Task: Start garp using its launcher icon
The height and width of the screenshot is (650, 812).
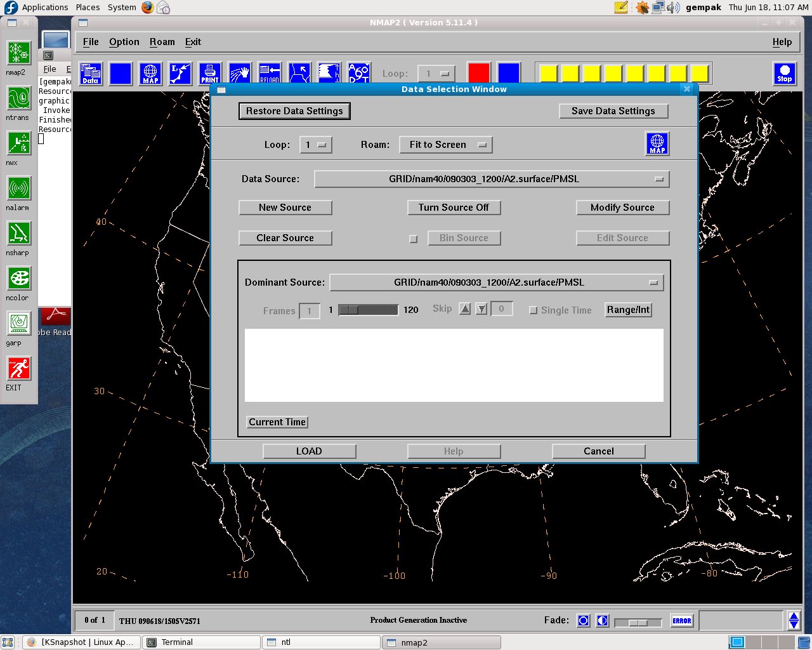Action: 18,324
